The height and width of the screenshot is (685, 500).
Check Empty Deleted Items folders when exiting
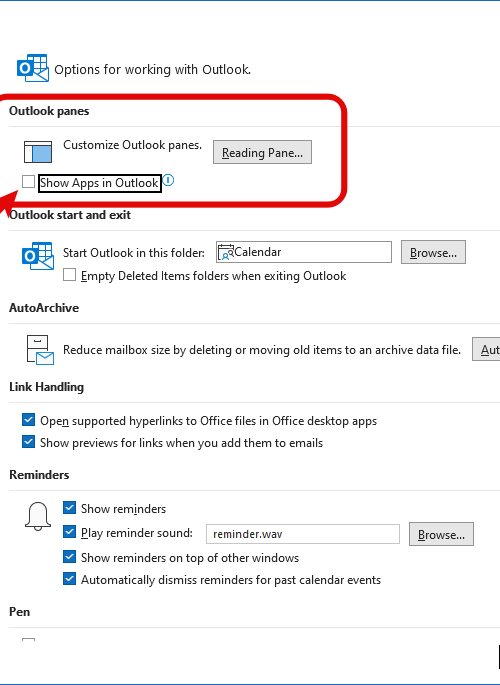(69, 275)
